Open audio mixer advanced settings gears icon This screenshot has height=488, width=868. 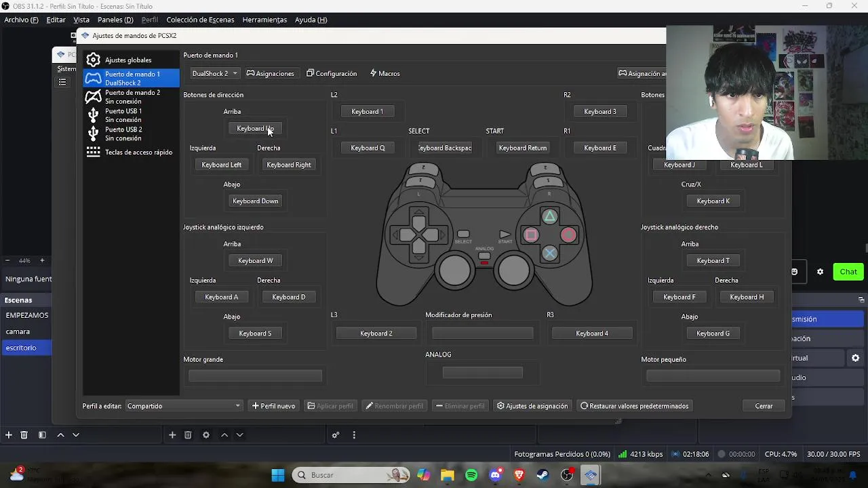pos(335,435)
